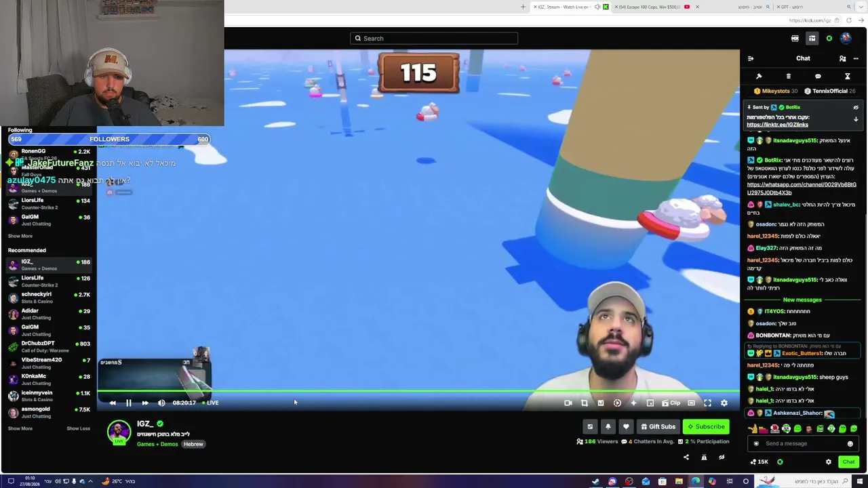Open asmongold channel in sidebar

click(x=49, y=412)
